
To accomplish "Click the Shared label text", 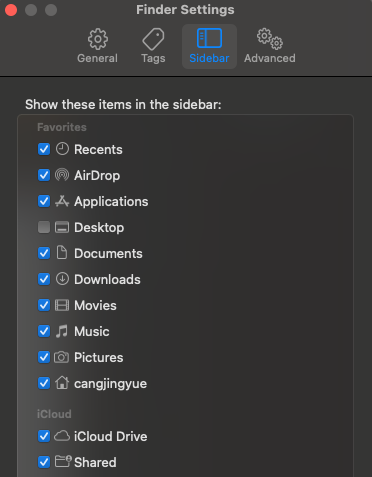I will (x=95, y=462).
